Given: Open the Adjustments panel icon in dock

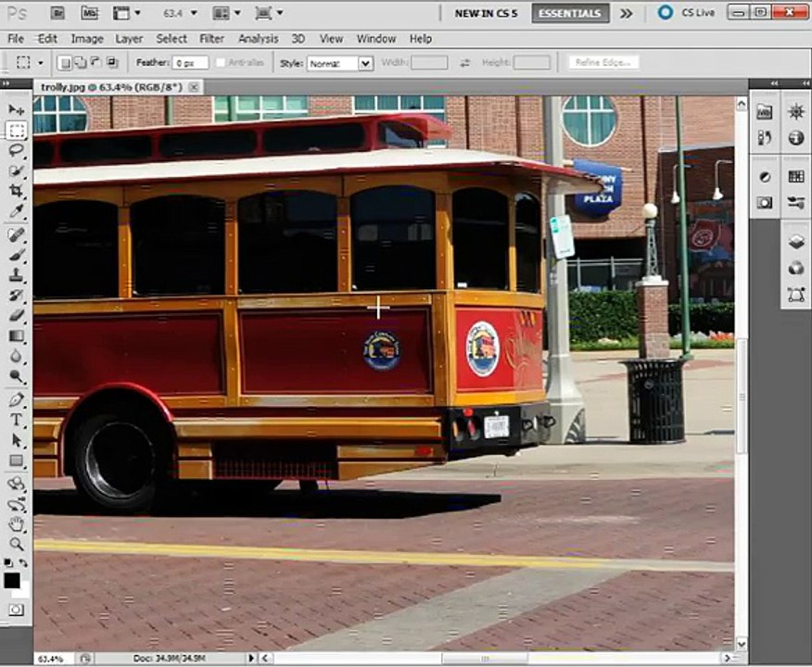Looking at the screenshot, I should pos(765,177).
